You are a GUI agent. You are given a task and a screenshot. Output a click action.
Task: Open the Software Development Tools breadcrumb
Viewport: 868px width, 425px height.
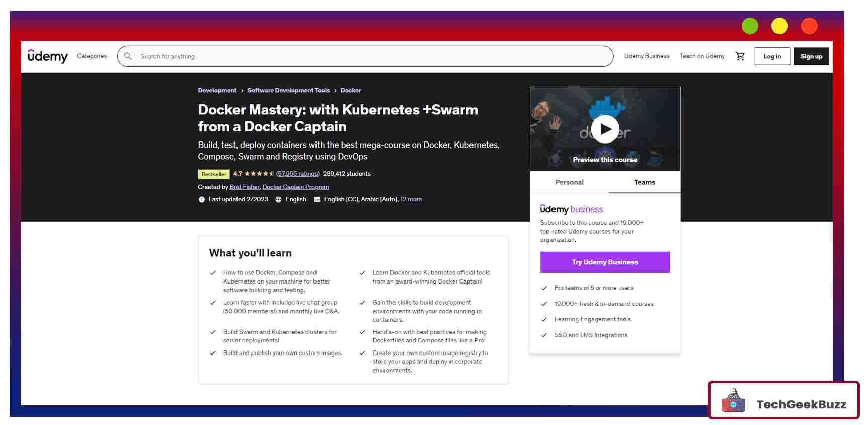point(288,91)
